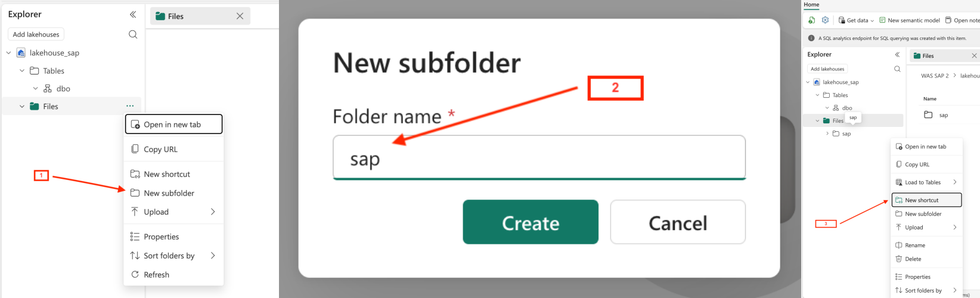
Task: Open the WAS SAP 2 breadcrumb link
Action: (x=935, y=76)
